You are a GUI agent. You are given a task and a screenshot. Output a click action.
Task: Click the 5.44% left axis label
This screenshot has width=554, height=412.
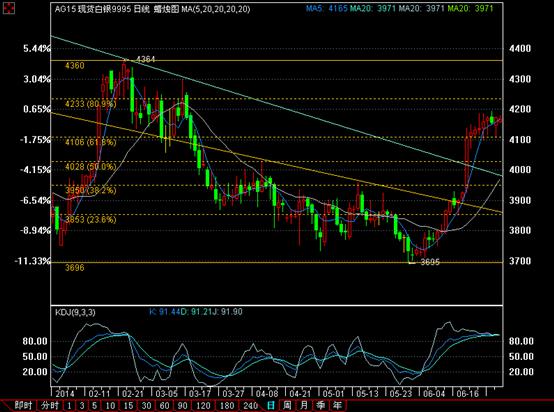coord(37,49)
